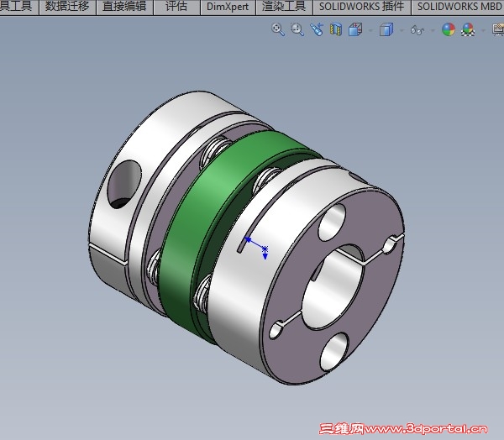Open the SOLIDWORKS MBD tab
The width and height of the screenshot is (504, 440).
pyautogui.click(x=458, y=7)
